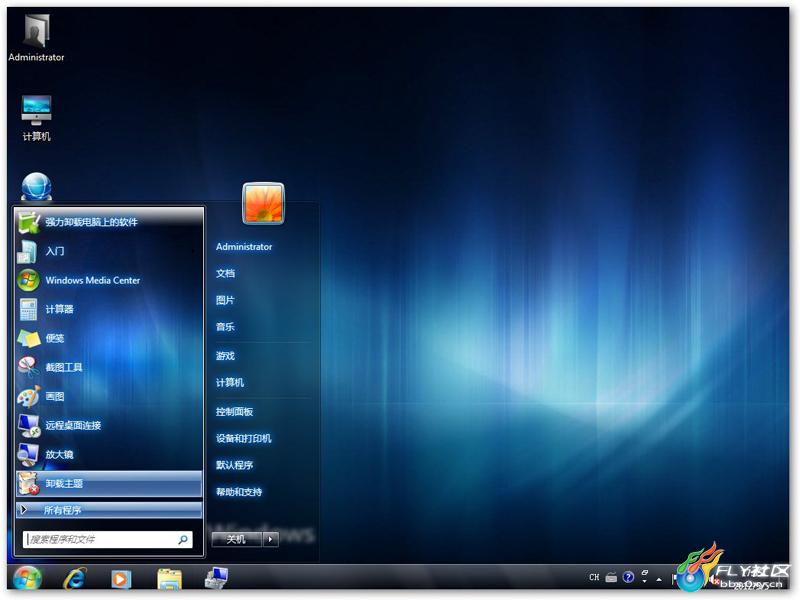
Task: Open the language bar options arrow
Action: (x=645, y=582)
